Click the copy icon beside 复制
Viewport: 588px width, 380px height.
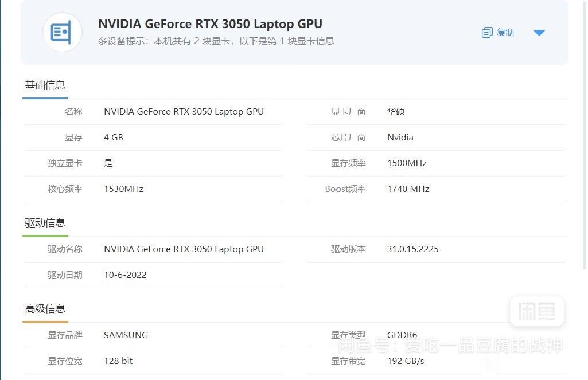[487, 33]
